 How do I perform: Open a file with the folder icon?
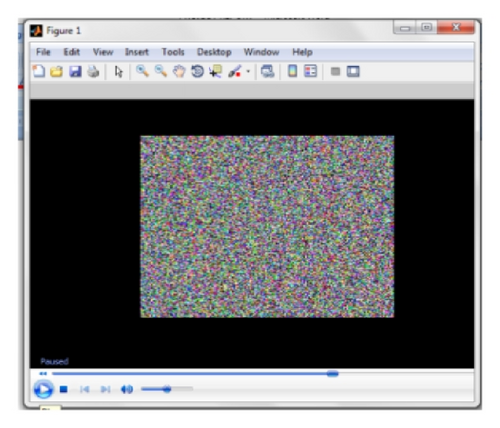coord(57,72)
